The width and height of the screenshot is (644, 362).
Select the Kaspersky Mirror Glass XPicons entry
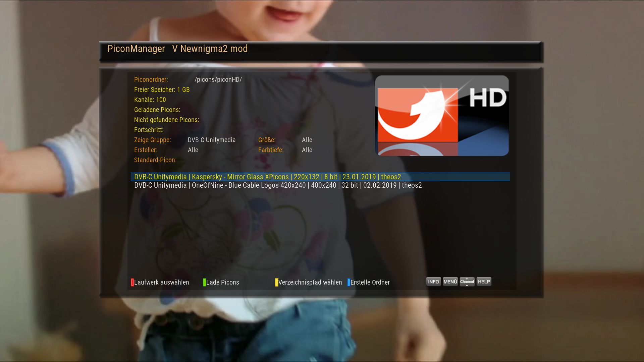267,177
